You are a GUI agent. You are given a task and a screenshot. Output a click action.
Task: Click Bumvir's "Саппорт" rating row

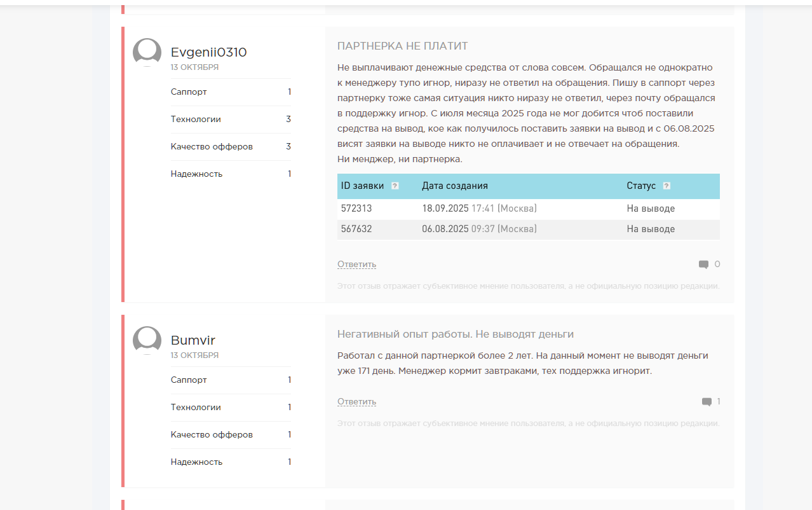tap(231, 380)
